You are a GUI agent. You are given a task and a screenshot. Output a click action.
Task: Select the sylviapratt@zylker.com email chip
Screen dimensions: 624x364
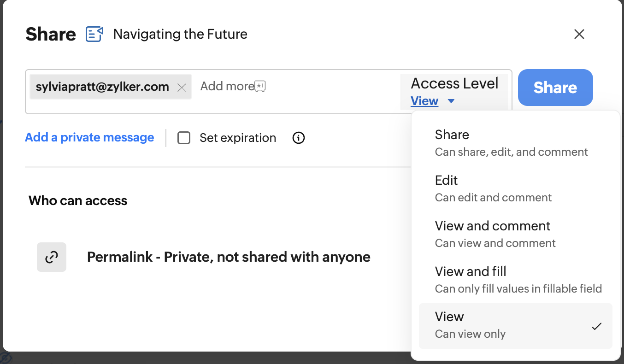click(102, 87)
